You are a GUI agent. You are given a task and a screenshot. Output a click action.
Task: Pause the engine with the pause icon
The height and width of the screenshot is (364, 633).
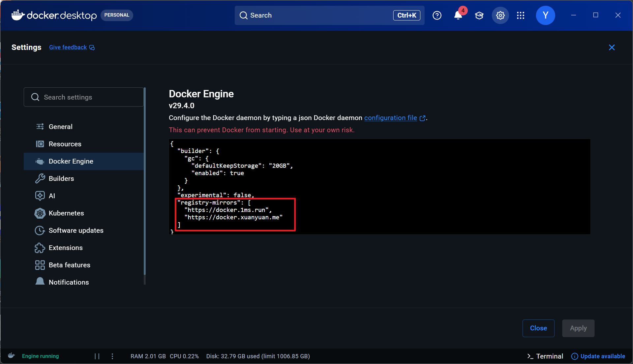click(x=97, y=356)
